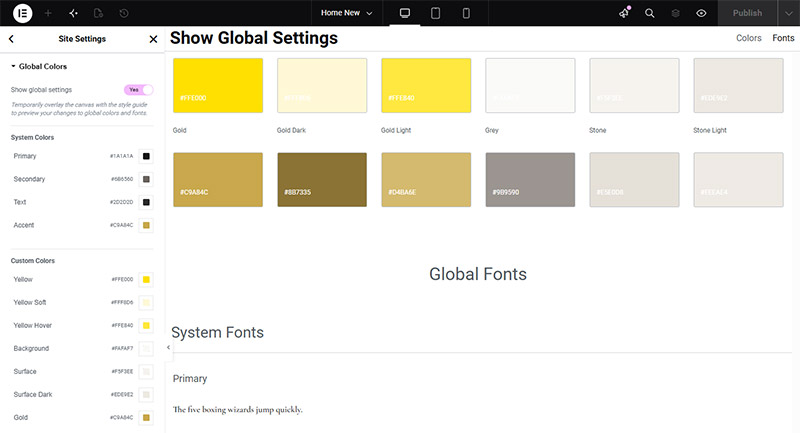Click the #FAFAF7 hex value
Screen dimensions: 800x433
122,348
